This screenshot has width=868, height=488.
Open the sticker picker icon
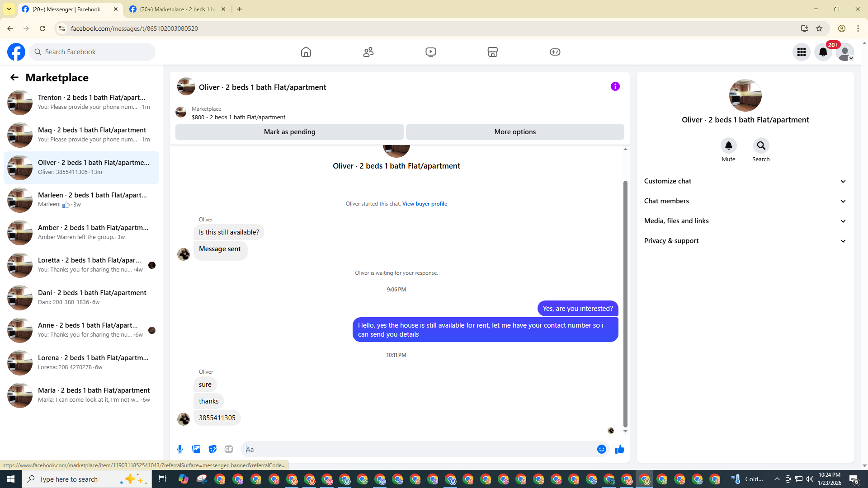pyautogui.click(x=212, y=449)
